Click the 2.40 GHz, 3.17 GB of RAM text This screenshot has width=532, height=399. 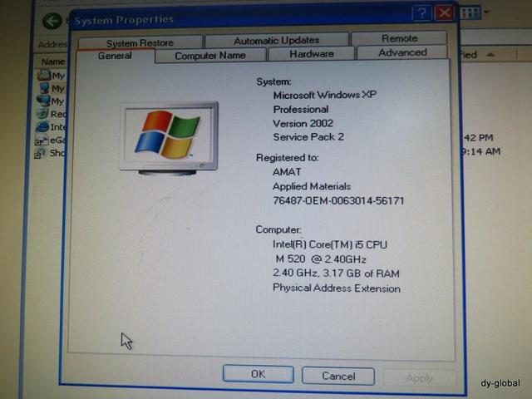click(336, 273)
